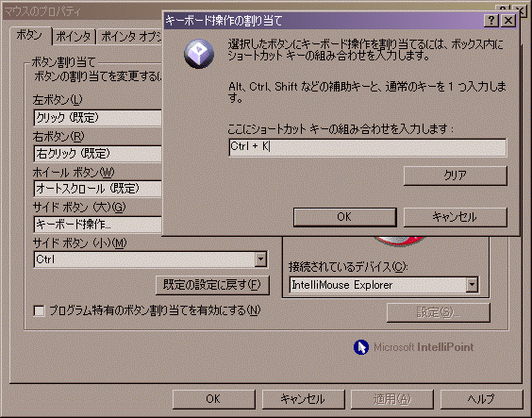Screen dimensions: 532x418
Task: Enable プログラム特有のボタン割り当て checkbox
Action: 39,310
